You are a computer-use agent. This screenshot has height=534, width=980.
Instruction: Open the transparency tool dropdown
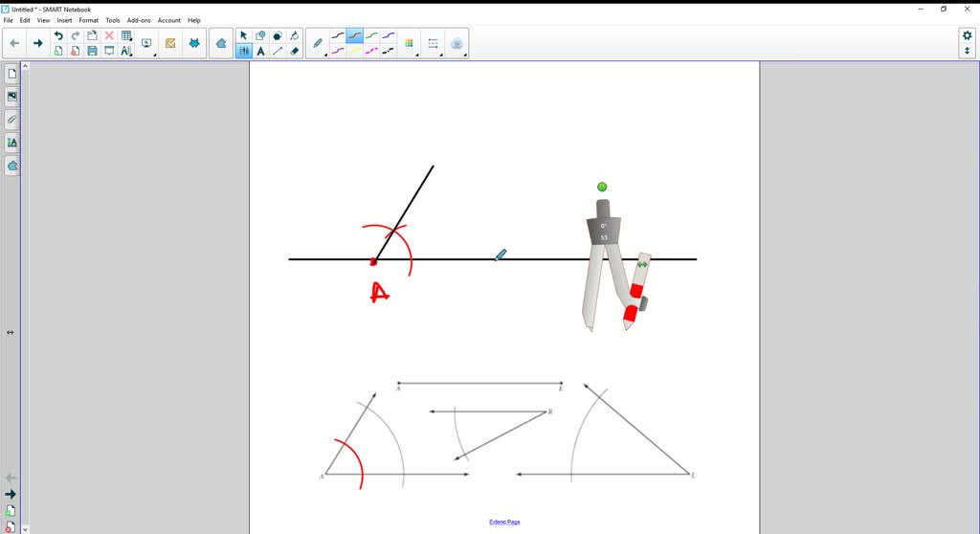[457, 44]
